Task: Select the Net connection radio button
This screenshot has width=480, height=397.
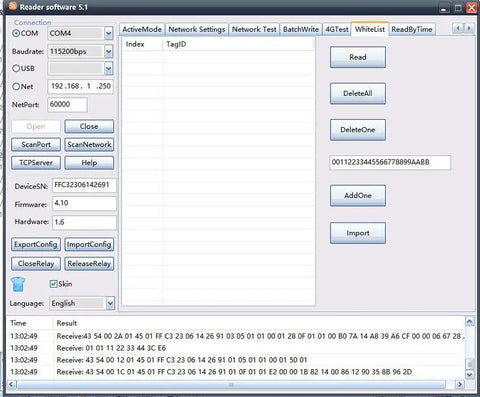Action: [x=16, y=87]
